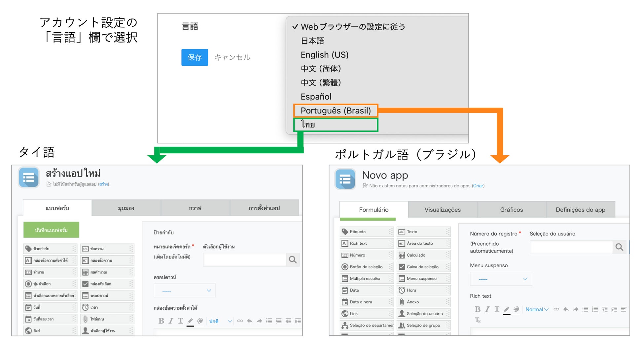
Task: Select the Número field item
Action: 367,255
